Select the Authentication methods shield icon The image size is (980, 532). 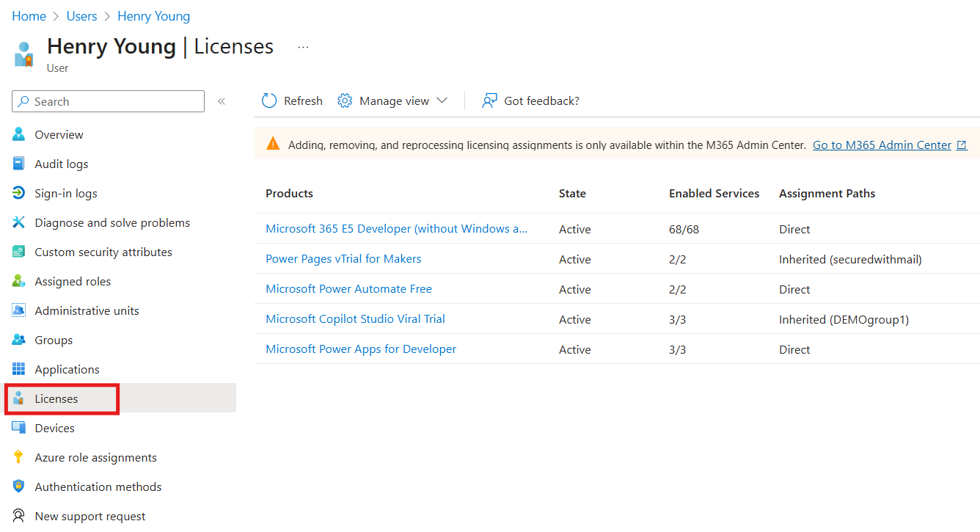18,487
